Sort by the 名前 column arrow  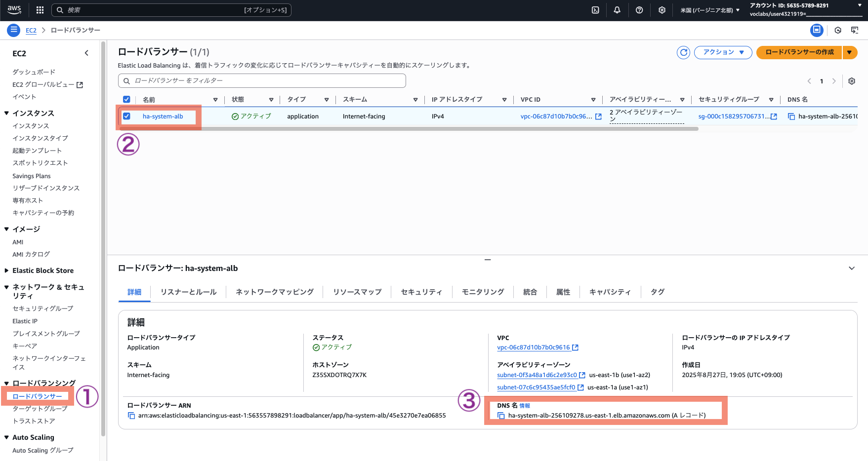click(x=215, y=100)
